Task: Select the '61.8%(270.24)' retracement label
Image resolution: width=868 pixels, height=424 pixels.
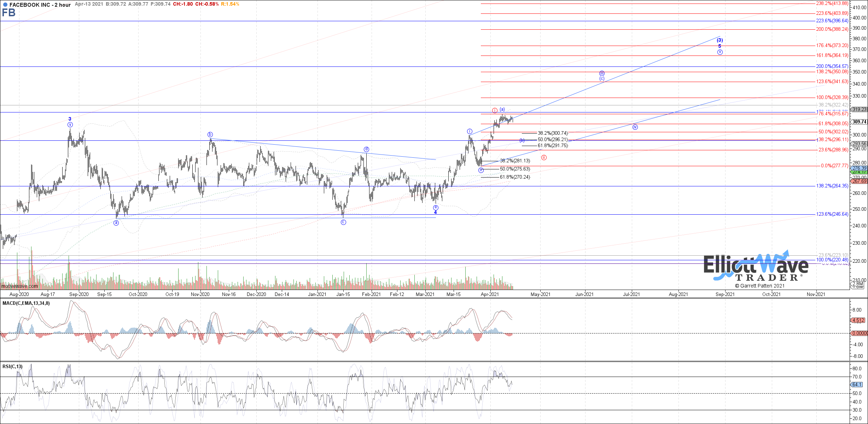Action: click(515, 177)
